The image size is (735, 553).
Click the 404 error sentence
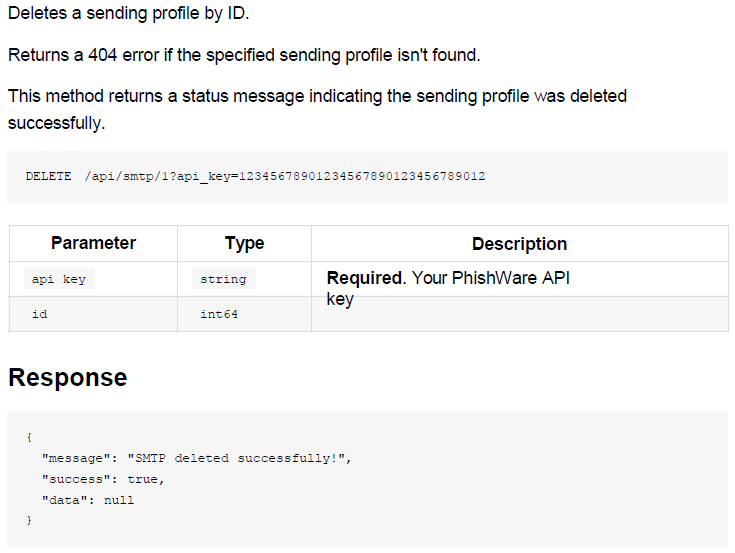pyautogui.click(x=244, y=55)
